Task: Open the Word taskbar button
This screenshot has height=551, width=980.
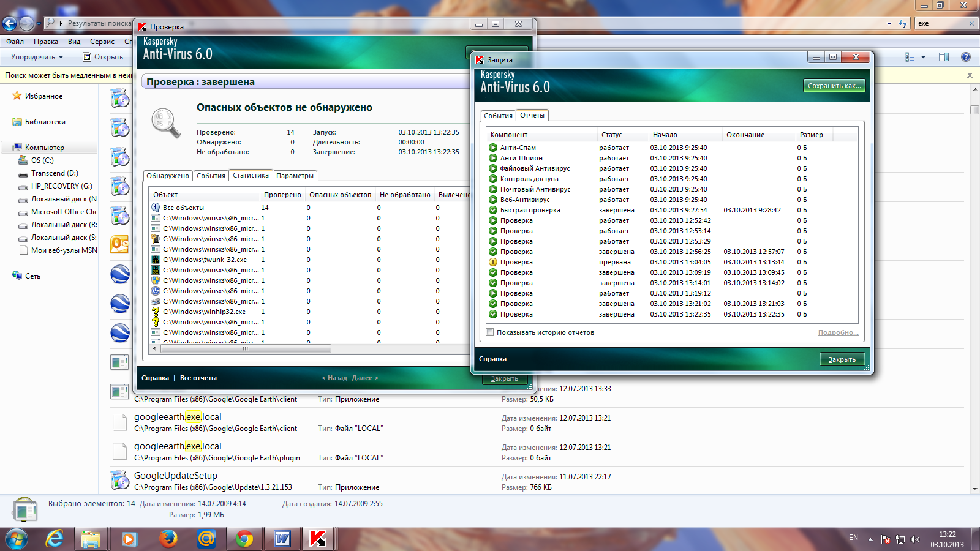Action: 282,539
